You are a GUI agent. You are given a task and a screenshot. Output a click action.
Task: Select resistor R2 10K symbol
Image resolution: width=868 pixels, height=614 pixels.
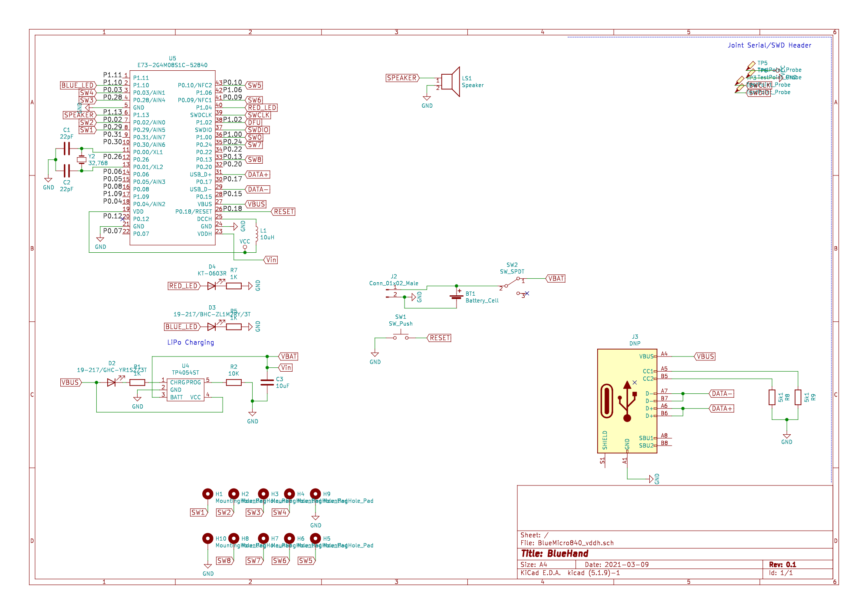[x=234, y=382]
